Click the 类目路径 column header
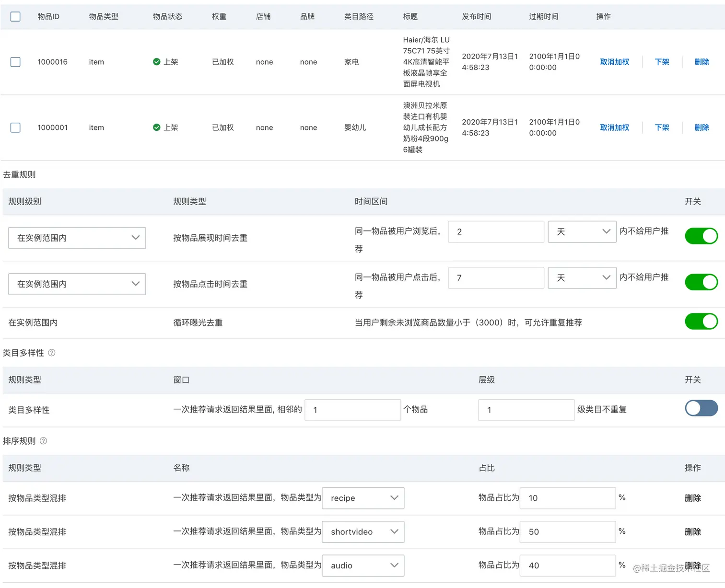 click(x=359, y=16)
